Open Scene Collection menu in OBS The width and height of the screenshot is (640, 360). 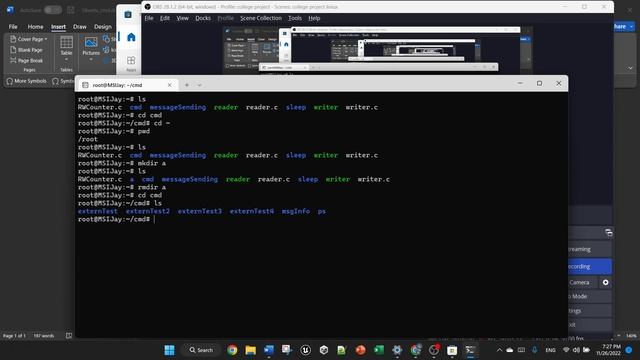click(x=261, y=18)
